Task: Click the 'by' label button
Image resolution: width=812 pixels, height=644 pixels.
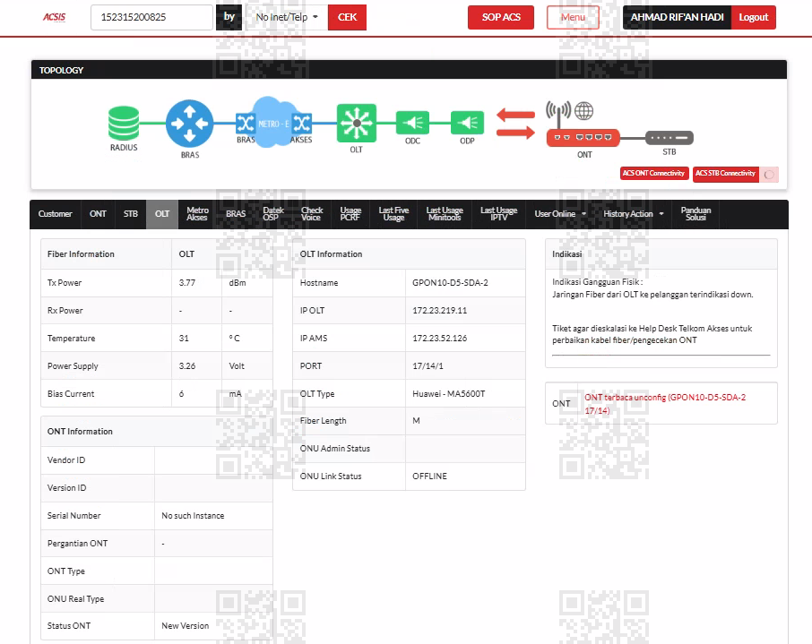Action: [229, 17]
